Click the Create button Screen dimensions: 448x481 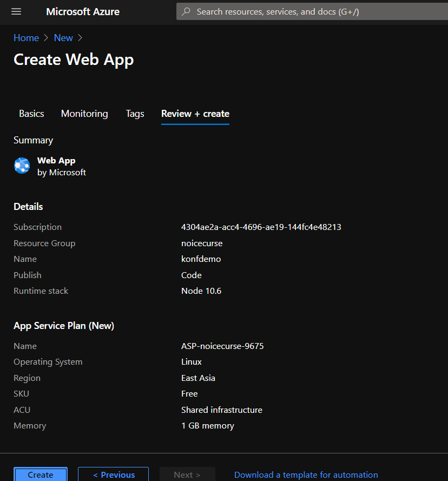pyautogui.click(x=41, y=475)
